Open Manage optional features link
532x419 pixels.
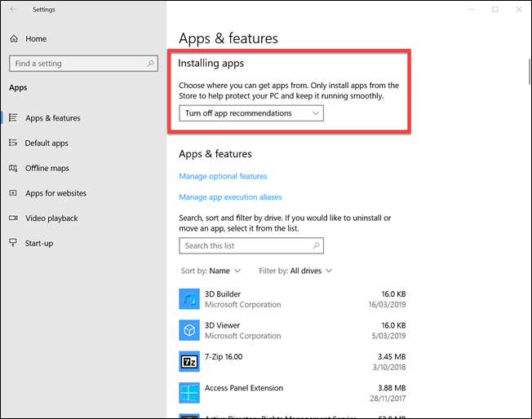pyautogui.click(x=223, y=176)
